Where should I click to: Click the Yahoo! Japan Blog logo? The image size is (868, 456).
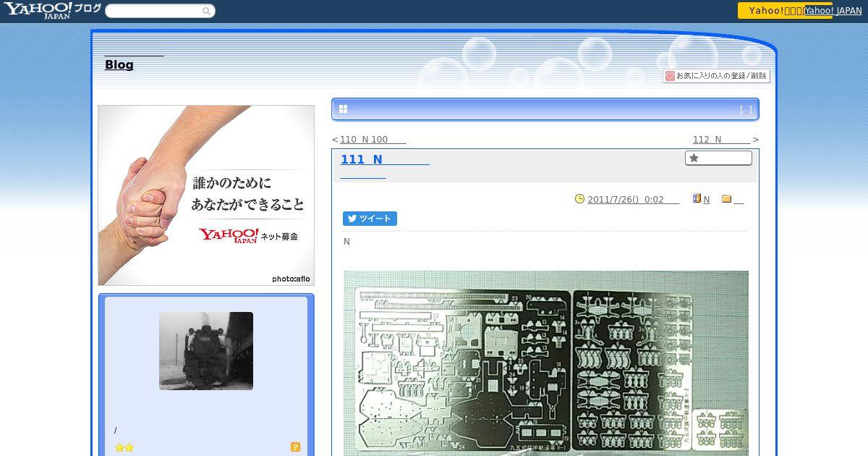coord(52,10)
